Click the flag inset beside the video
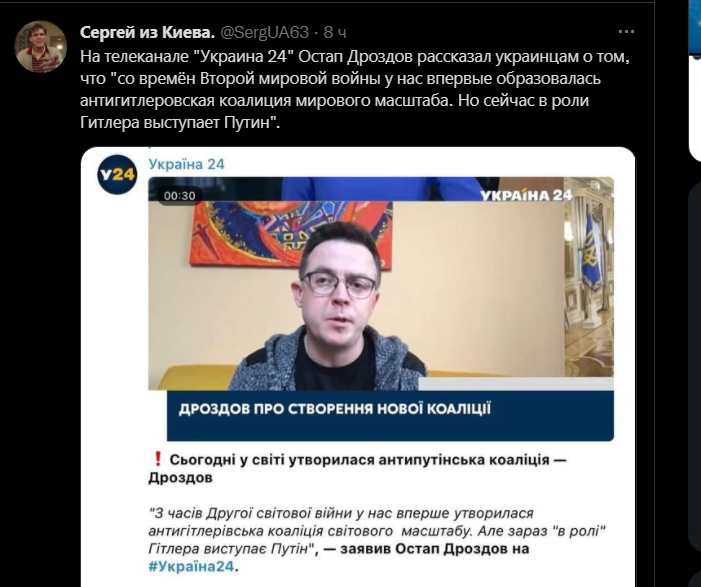This screenshot has width=701, height=587. point(589,277)
